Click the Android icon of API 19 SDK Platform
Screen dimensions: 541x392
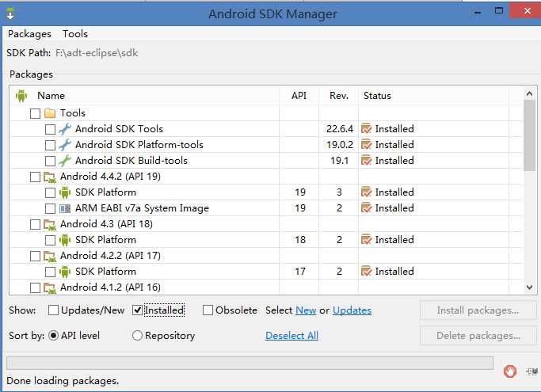click(x=65, y=192)
